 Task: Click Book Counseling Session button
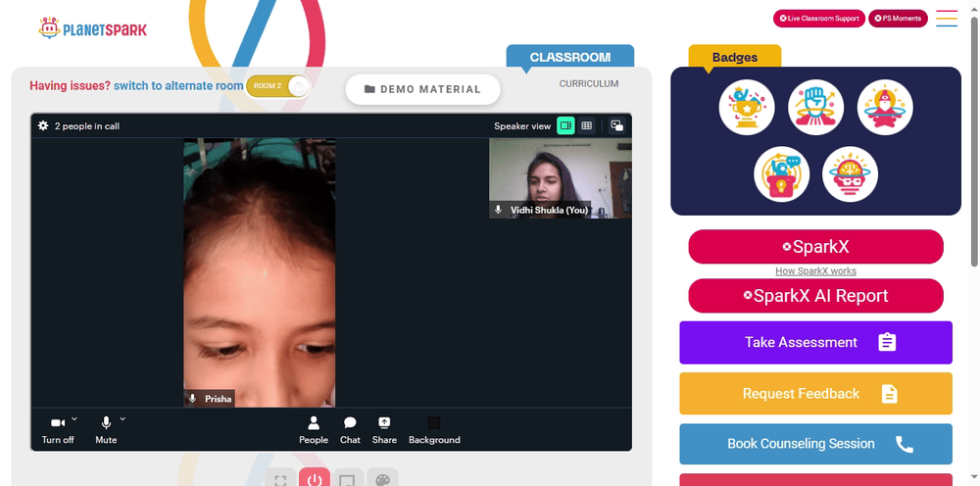click(x=815, y=444)
